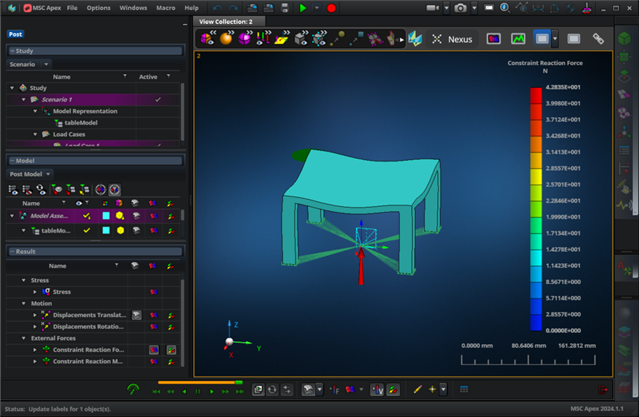Click the green play forward animation button
639x417 pixels.
tap(212, 391)
